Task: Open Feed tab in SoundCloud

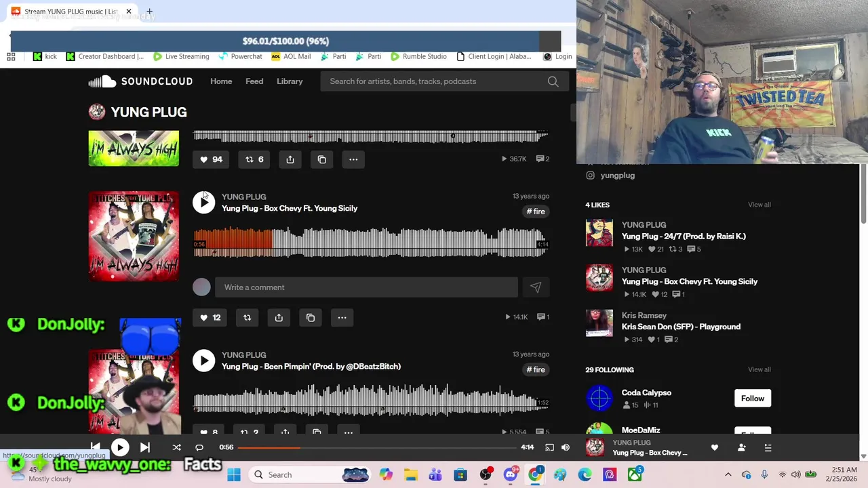Action: [254, 81]
